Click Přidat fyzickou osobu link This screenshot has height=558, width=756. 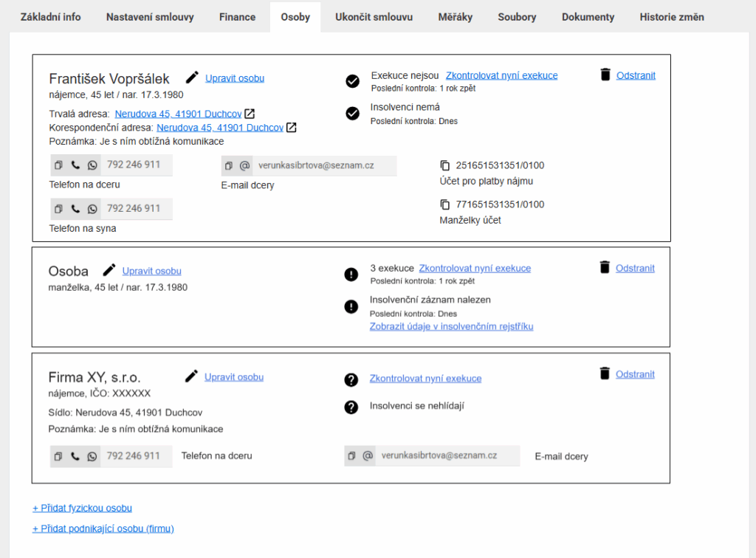[x=82, y=508]
